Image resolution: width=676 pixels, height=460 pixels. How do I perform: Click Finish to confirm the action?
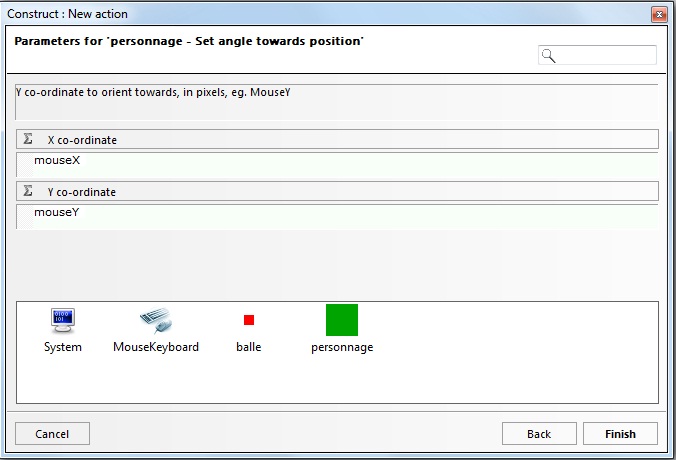[620, 434]
